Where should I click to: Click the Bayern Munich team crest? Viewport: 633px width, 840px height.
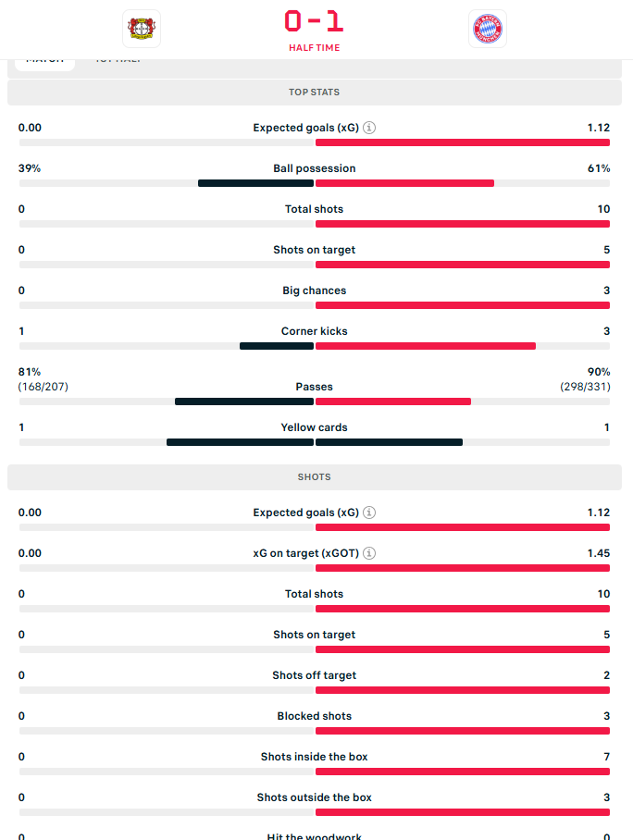click(487, 29)
